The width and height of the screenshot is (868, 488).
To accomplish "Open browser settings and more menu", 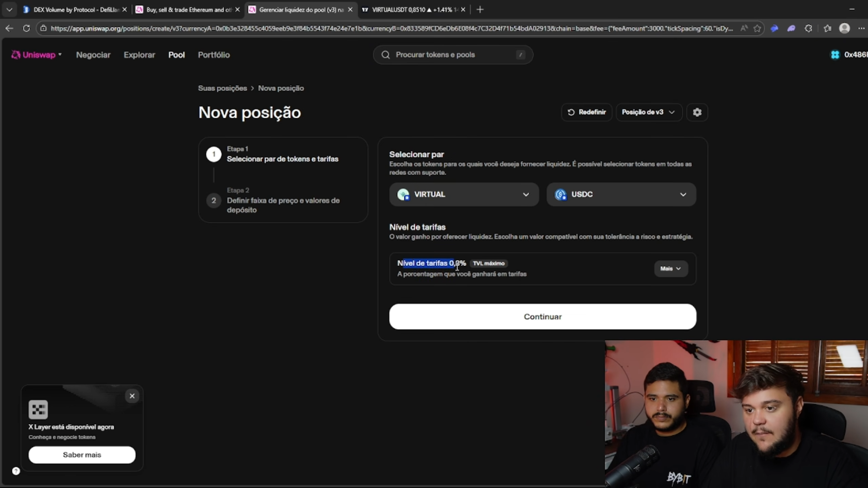I will (861, 28).
